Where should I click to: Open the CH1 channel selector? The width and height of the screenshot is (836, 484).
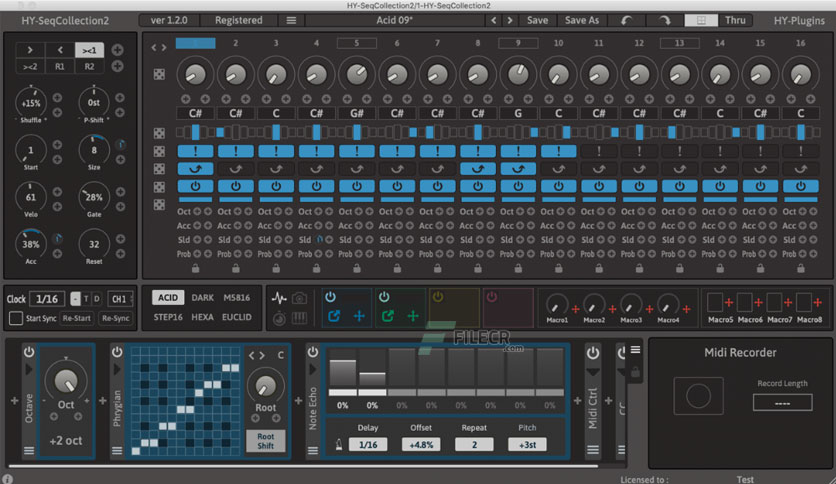[120, 299]
